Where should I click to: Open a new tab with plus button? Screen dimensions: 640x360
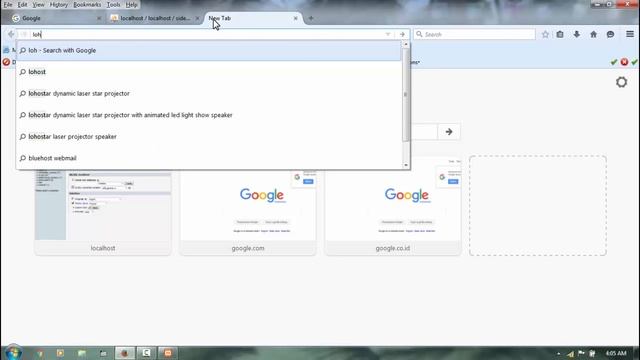311,18
